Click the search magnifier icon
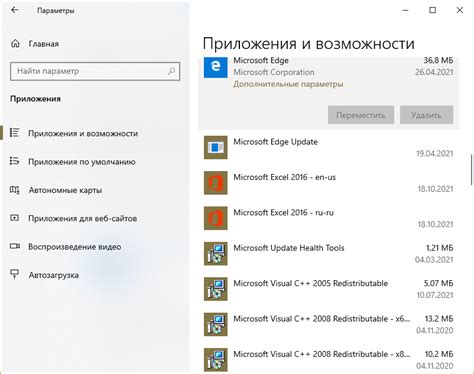 click(171, 71)
